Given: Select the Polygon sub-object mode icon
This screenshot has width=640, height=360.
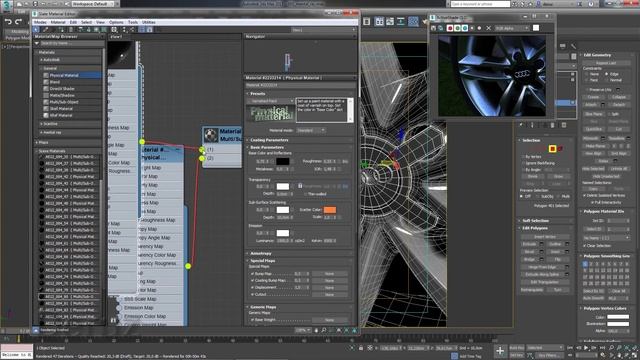Looking at the screenshot, I should tap(552, 149).
